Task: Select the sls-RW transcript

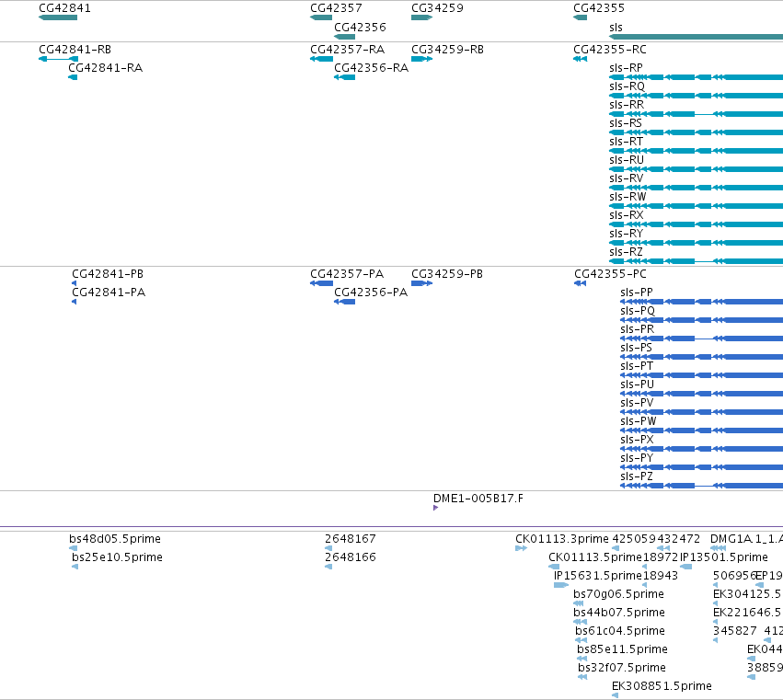Action: [697, 206]
